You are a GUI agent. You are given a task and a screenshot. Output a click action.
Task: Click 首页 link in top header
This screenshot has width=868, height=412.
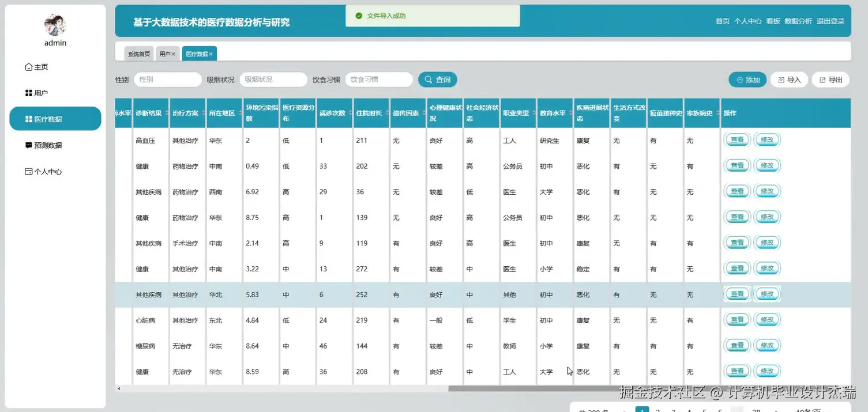pyautogui.click(x=723, y=21)
